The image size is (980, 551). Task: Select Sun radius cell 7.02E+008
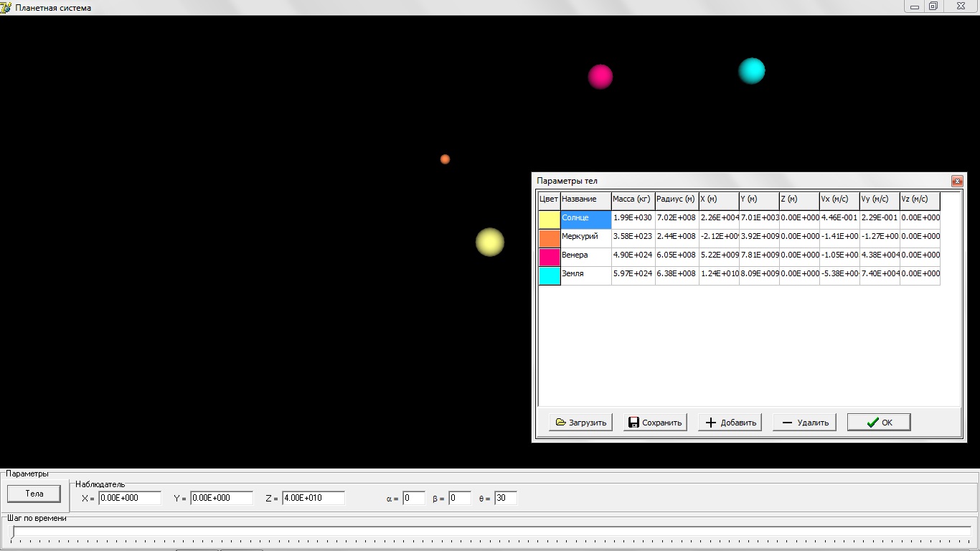coord(677,220)
